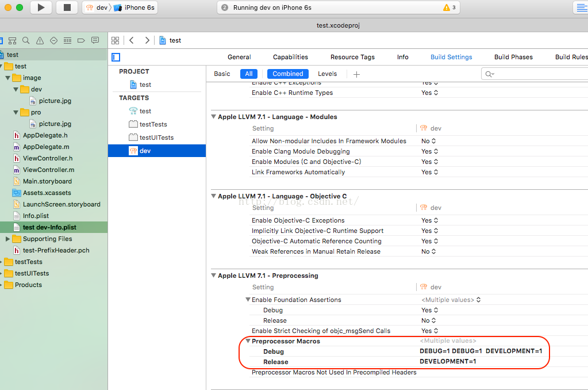Screen dimensions: 588x390
Task: Click the Stop button in toolbar
Action: pyautogui.click(x=67, y=7)
